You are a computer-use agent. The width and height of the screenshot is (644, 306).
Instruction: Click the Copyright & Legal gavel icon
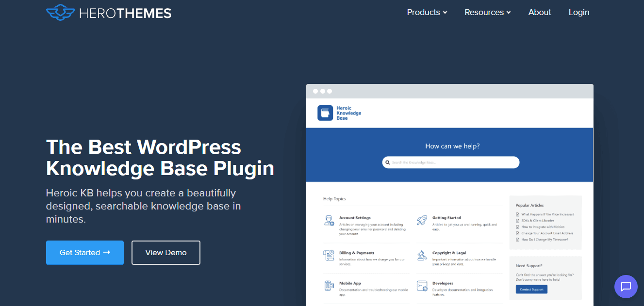422,255
